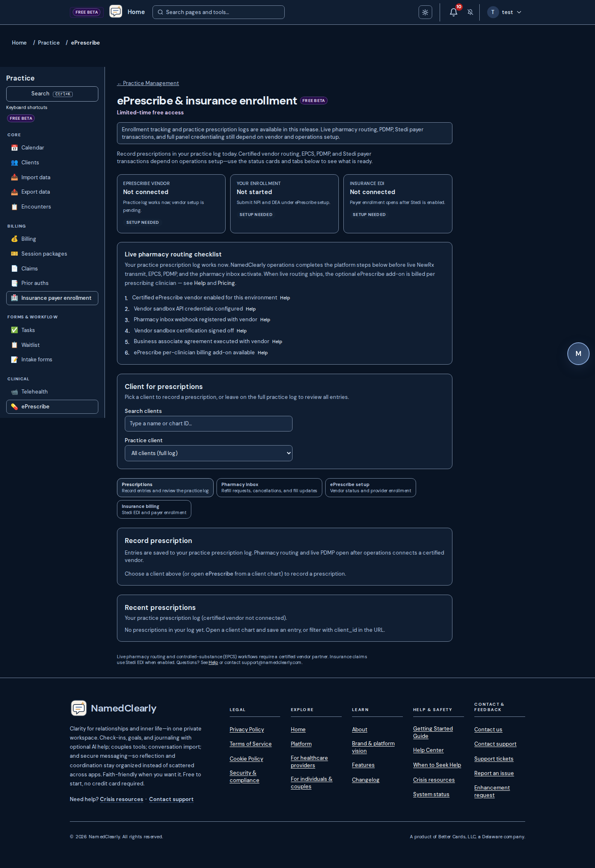Screen dimensions: 595x868
Task: Click the floating M avatar button
Action: click(x=578, y=354)
